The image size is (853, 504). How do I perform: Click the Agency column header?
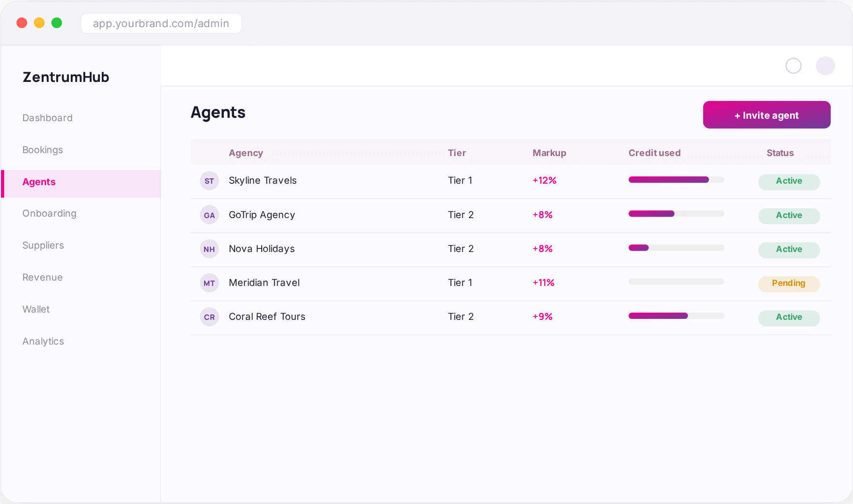click(246, 153)
